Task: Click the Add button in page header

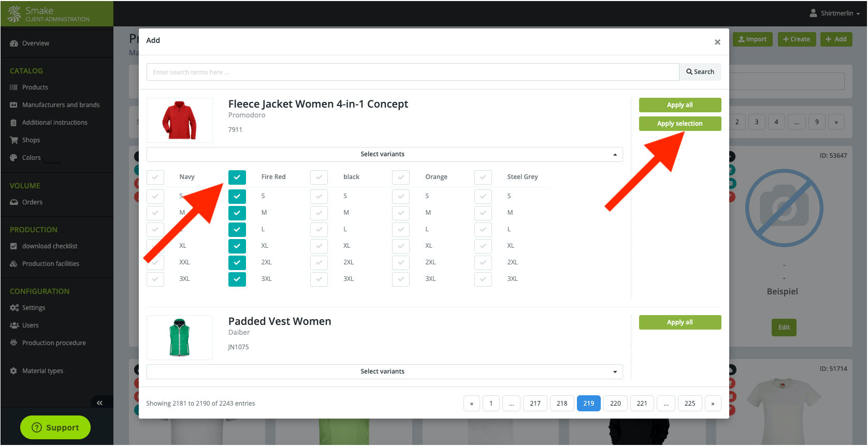Action: pos(836,39)
